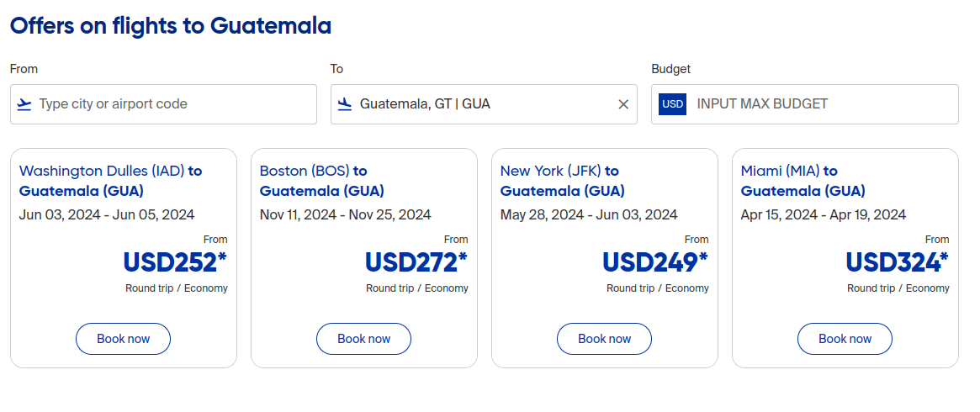
Task: Book now the New York JFK flight
Action: [x=605, y=339]
